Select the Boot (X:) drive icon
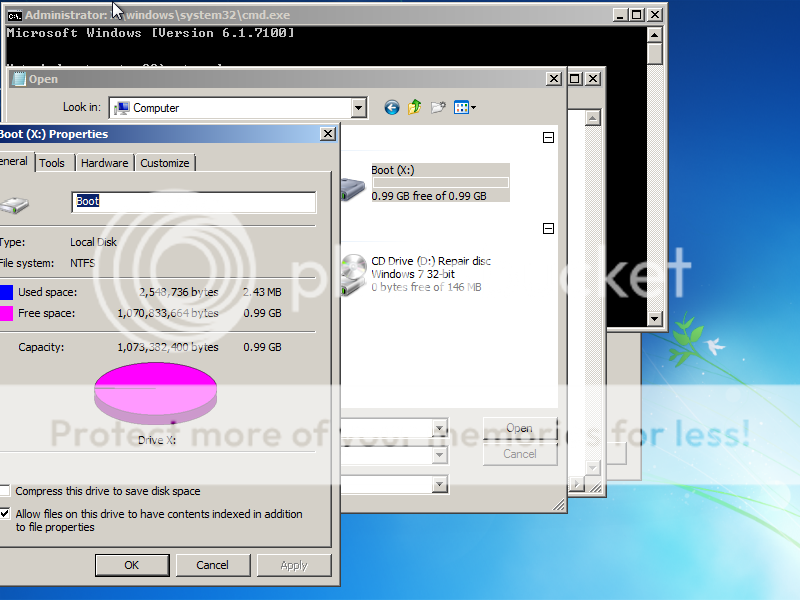 click(x=353, y=185)
